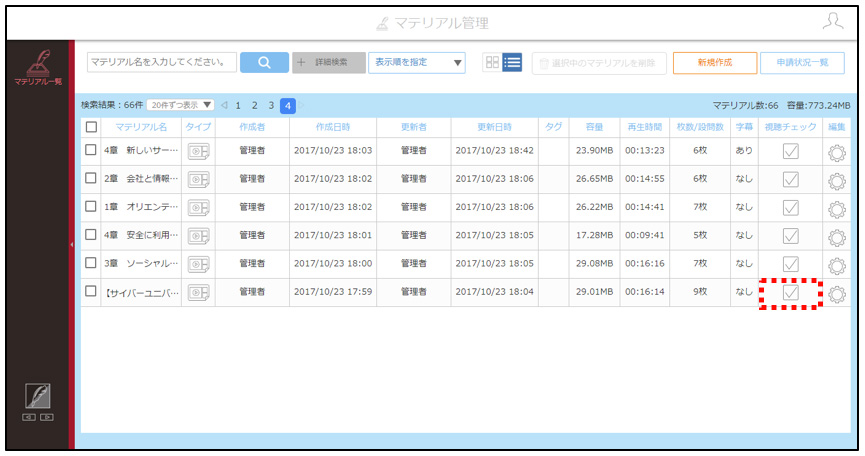Open 申請状況一覧 button
Image resolution: width=865 pixels, height=456 pixels.
point(802,63)
